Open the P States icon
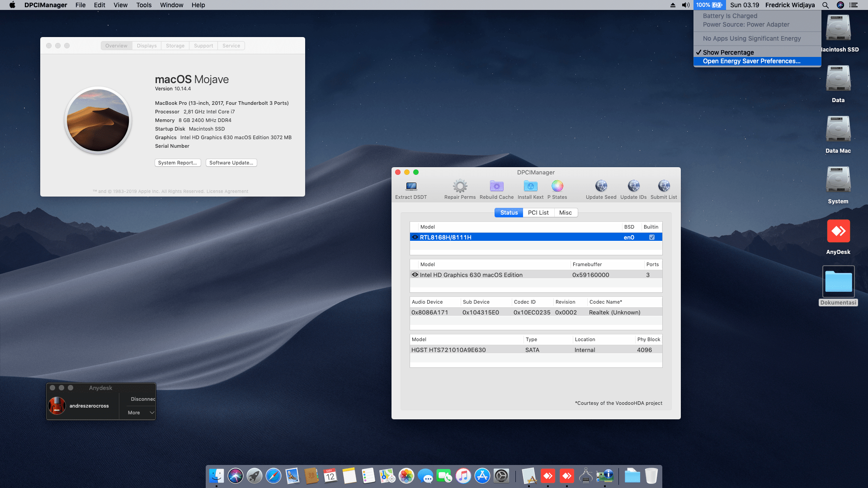Viewport: 868px width, 488px height. point(557,186)
